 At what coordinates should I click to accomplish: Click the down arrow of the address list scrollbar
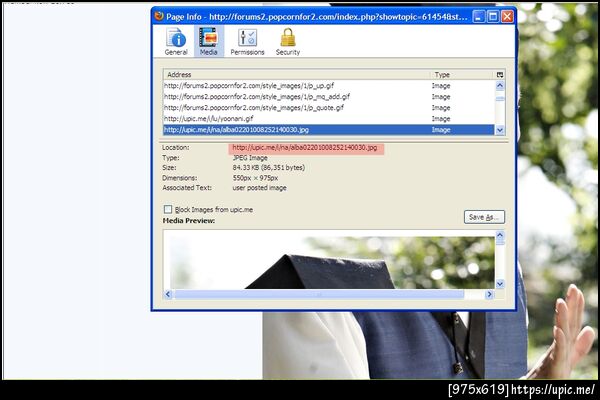click(x=500, y=130)
